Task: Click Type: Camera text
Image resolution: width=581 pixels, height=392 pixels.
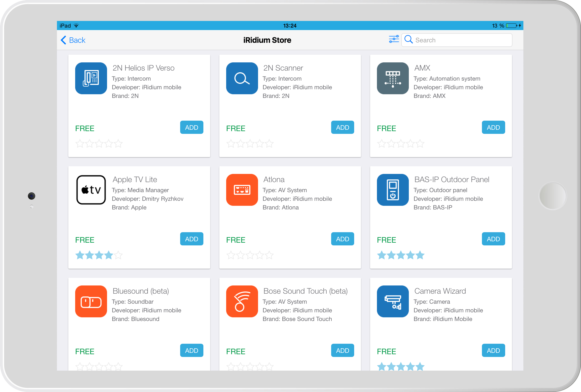Action: click(432, 302)
